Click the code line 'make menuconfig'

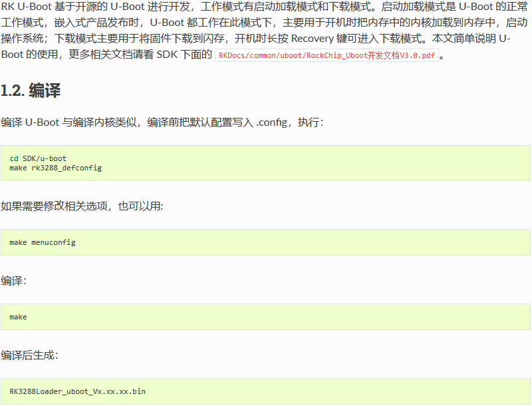pos(43,242)
